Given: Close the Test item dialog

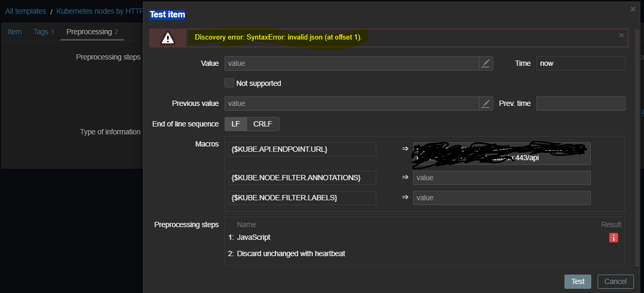Looking at the screenshot, I should 633,9.
